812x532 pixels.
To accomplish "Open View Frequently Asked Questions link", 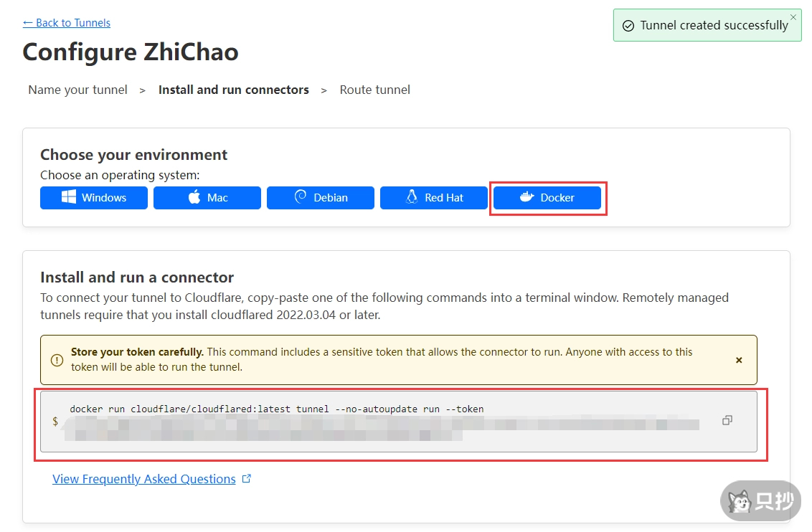I will [144, 479].
